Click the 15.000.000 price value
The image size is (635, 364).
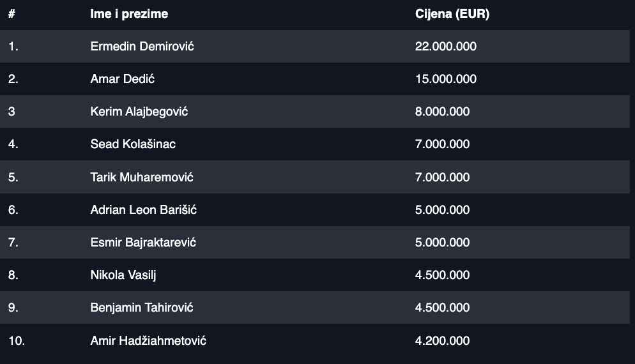click(x=445, y=79)
